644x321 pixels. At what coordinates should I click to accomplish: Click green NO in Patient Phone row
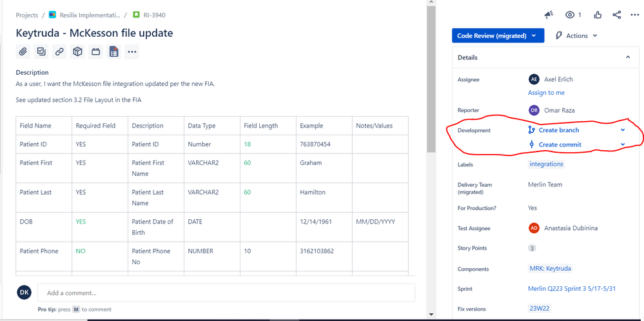81,251
